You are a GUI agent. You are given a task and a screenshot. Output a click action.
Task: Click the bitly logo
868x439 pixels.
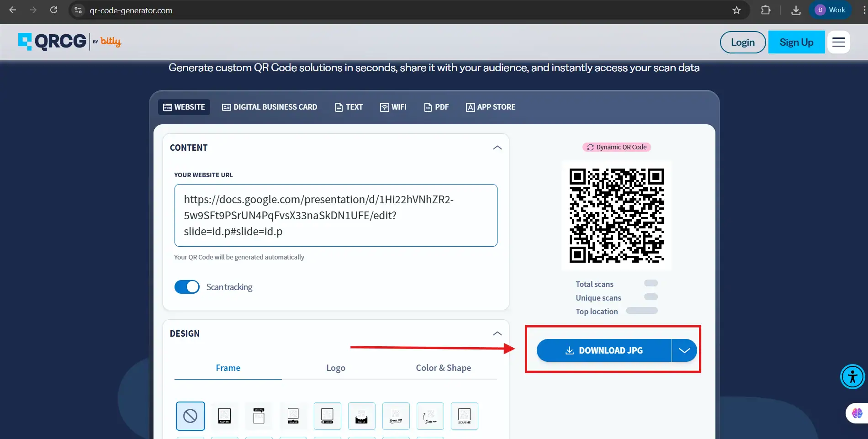tap(111, 41)
